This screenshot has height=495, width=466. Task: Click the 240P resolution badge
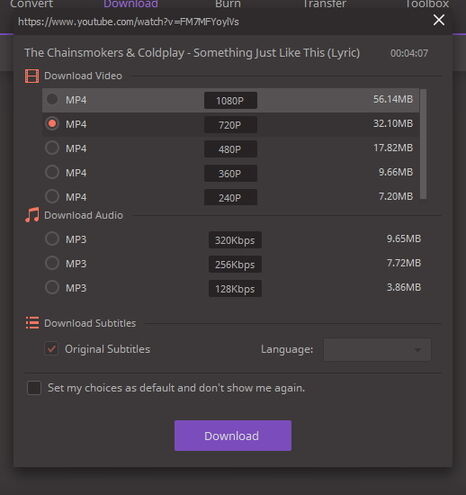click(230, 198)
